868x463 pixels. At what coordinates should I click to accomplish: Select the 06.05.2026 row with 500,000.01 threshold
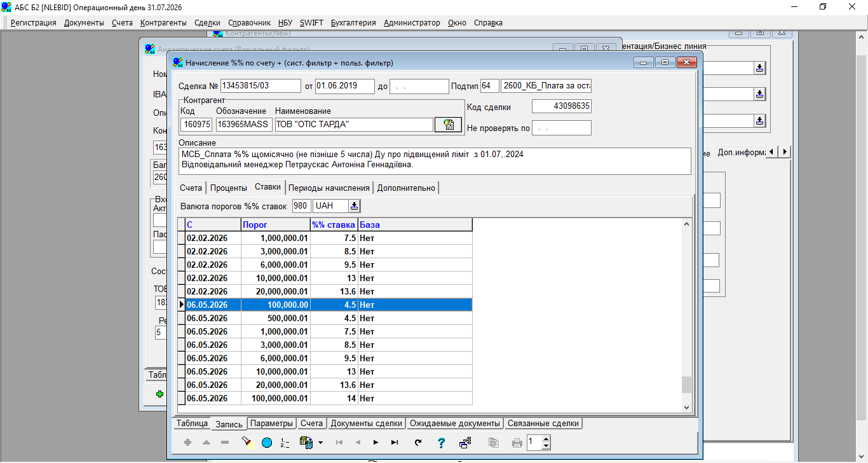325,319
